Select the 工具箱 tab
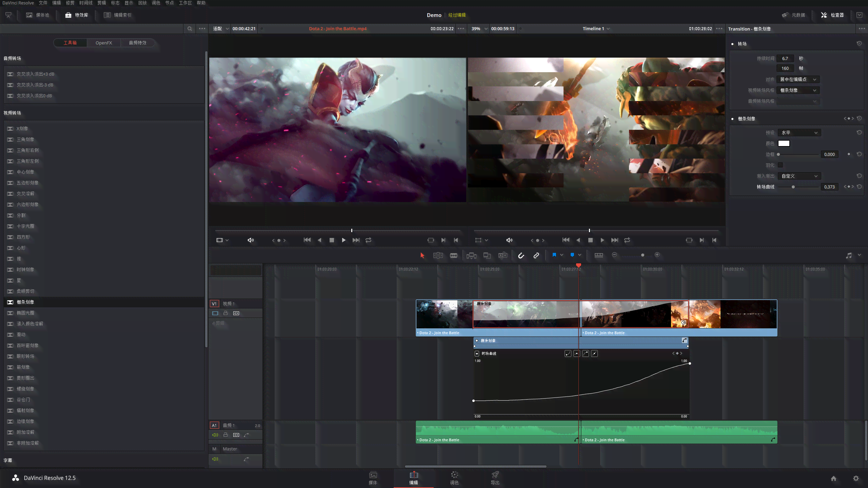 [x=70, y=43]
